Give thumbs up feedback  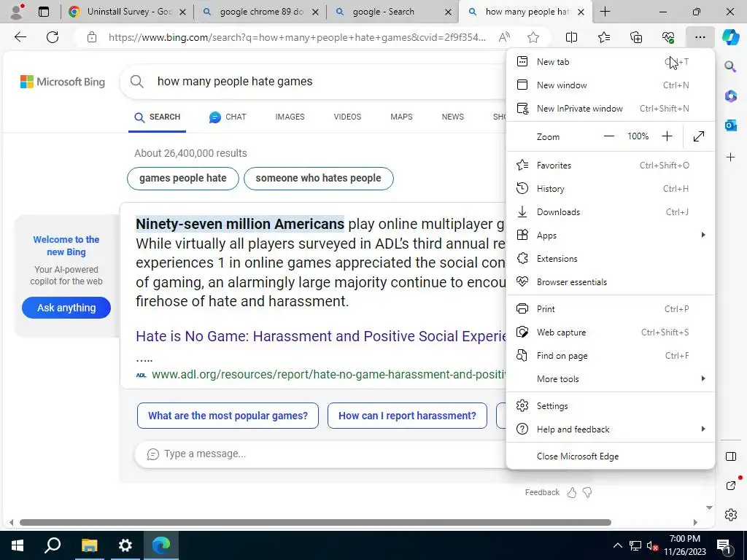coord(572,492)
